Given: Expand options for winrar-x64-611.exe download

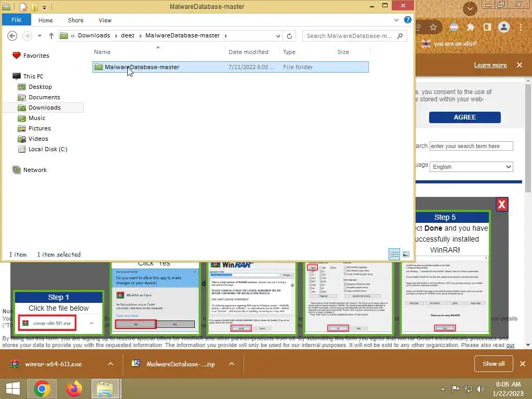Looking at the screenshot, I should (111, 364).
